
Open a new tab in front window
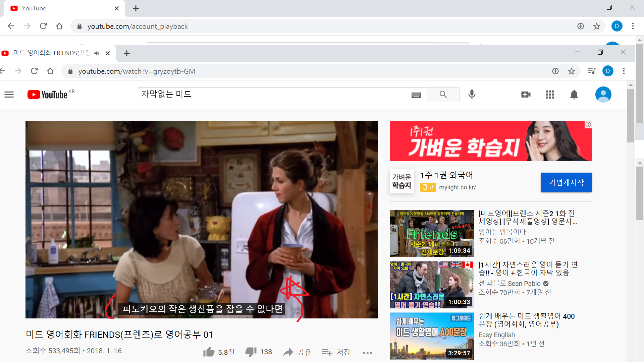coord(126,53)
